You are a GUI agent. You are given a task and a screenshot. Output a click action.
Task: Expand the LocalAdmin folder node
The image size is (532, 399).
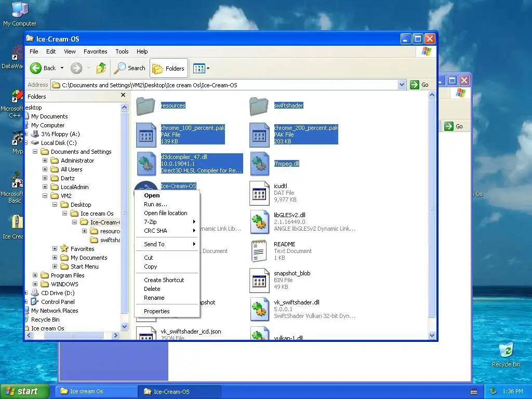[x=45, y=187]
